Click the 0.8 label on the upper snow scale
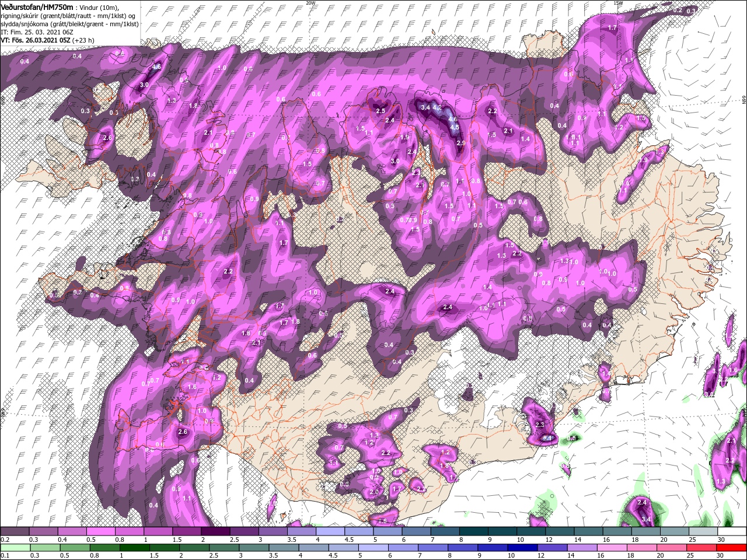The width and height of the screenshot is (747, 560). pyautogui.click(x=119, y=540)
